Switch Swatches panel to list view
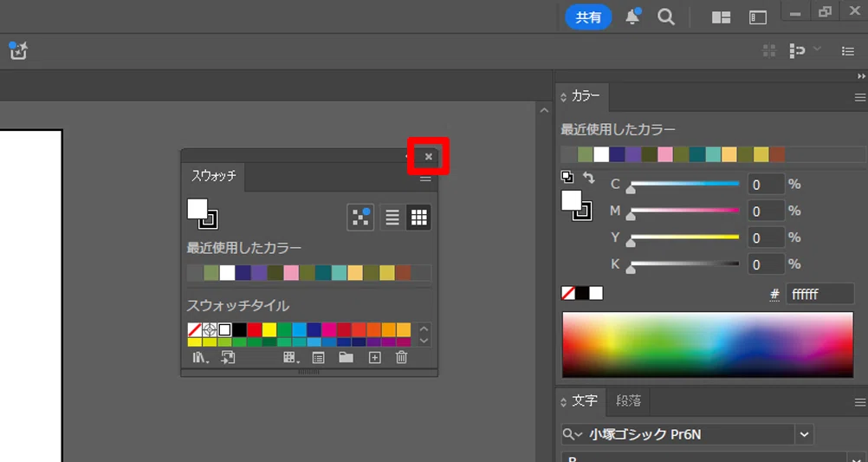 click(392, 218)
